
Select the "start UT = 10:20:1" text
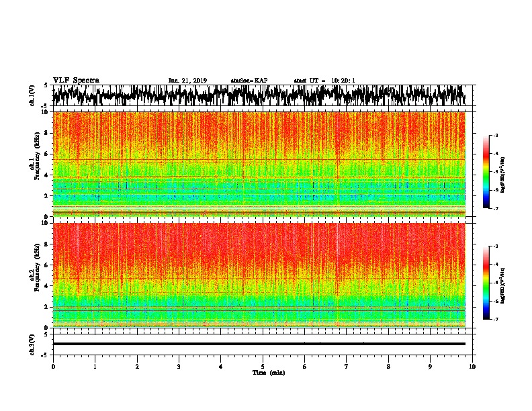(x=324, y=81)
